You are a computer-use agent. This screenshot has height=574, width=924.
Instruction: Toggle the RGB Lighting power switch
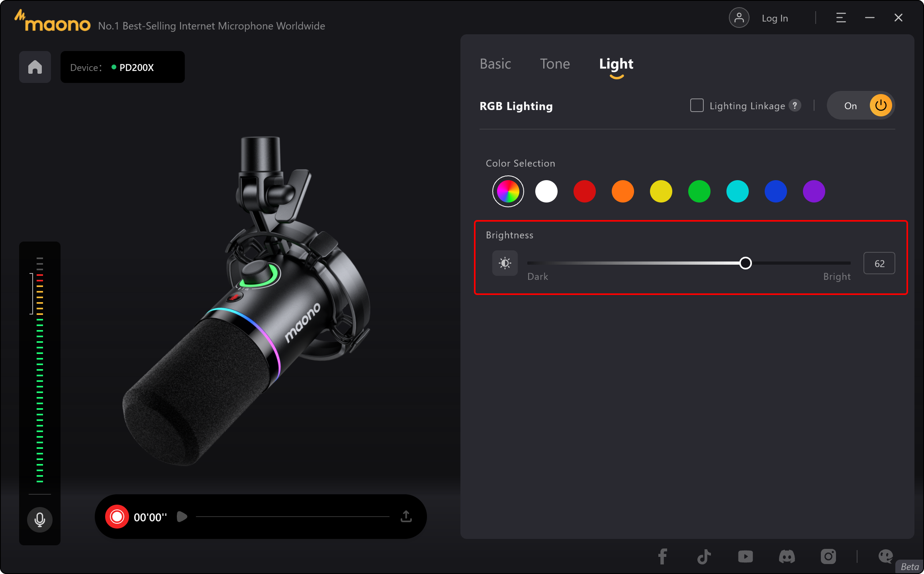(880, 106)
